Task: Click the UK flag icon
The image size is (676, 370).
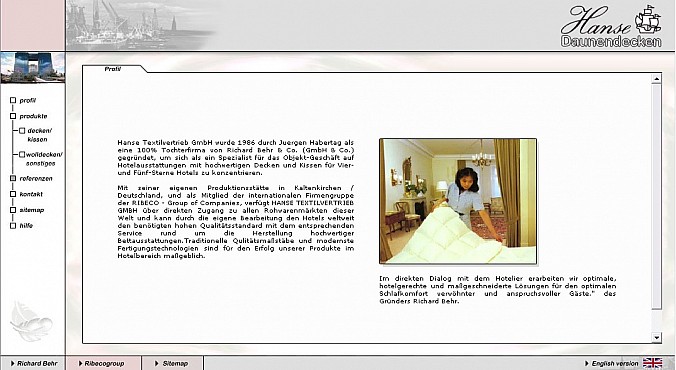Action: point(652,363)
